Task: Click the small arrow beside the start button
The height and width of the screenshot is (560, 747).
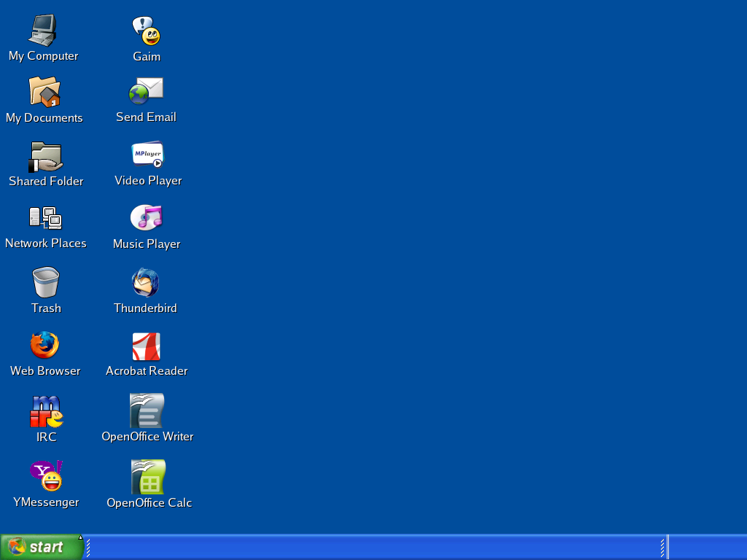Action: [x=80, y=537]
